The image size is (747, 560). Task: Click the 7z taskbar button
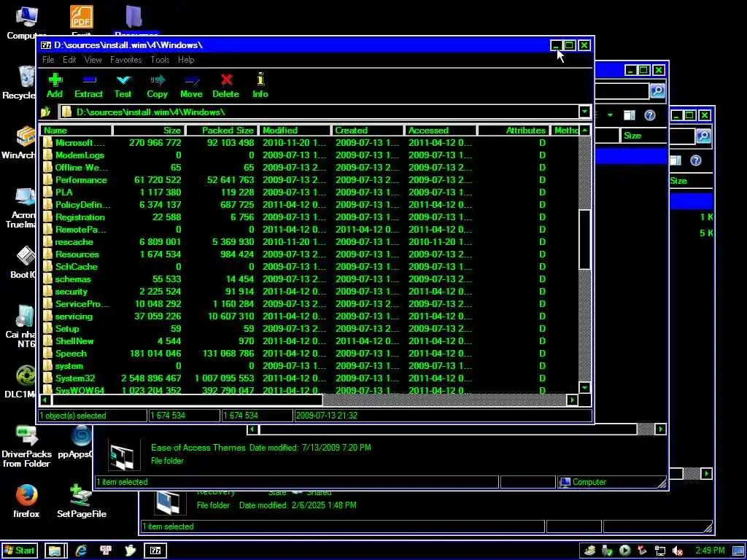point(155,551)
